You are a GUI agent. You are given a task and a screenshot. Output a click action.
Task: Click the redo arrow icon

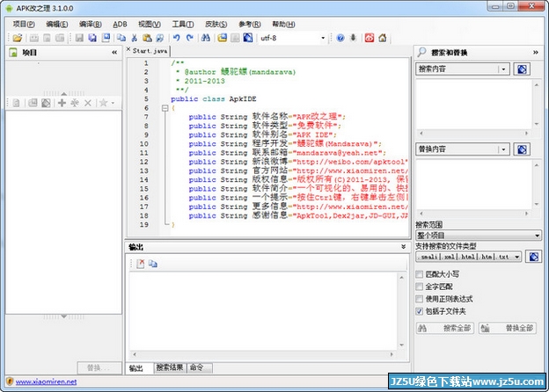coord(189,38)
